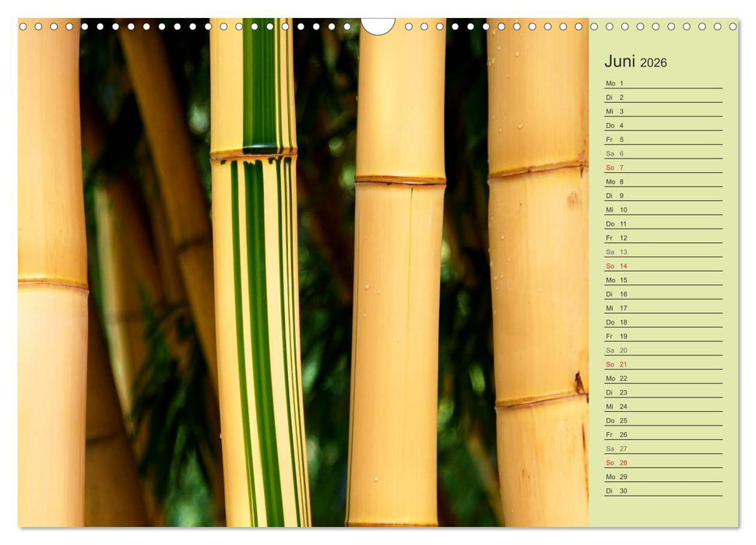
Task: Click the bamboo stalk with water droplets
Action: pyautogui.click(x=537, y=272)
